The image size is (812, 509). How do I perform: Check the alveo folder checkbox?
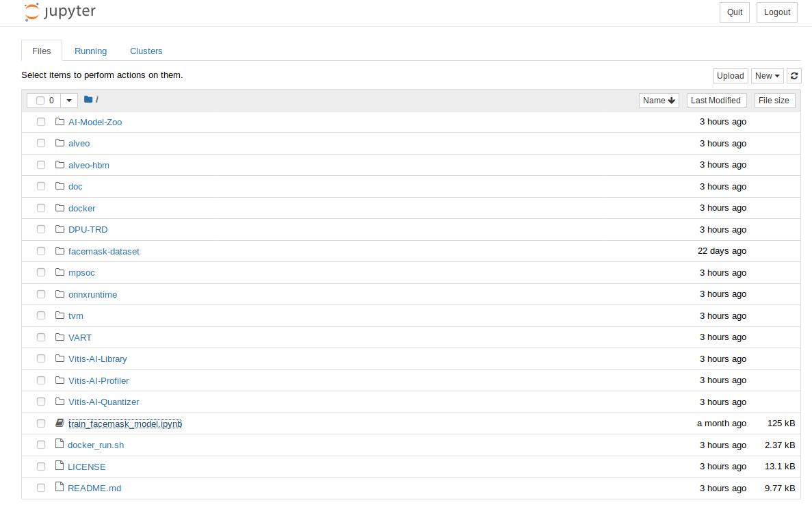[x=41, y=144]
